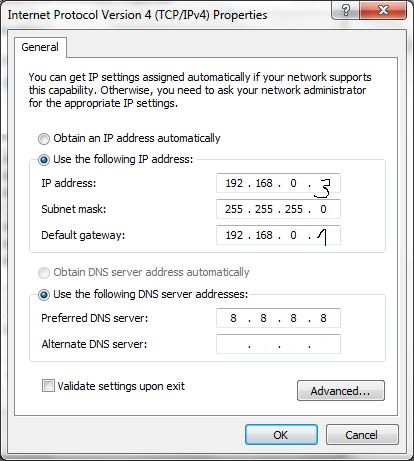Click the Default gateway last octet
Viewport: 414px width, 461px height.
(x=322, y=237)
